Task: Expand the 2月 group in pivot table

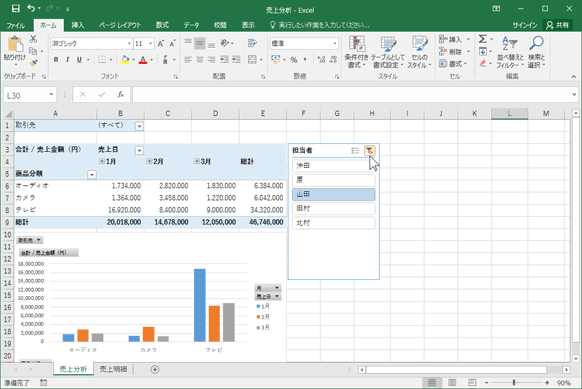Action: (149, 161)
